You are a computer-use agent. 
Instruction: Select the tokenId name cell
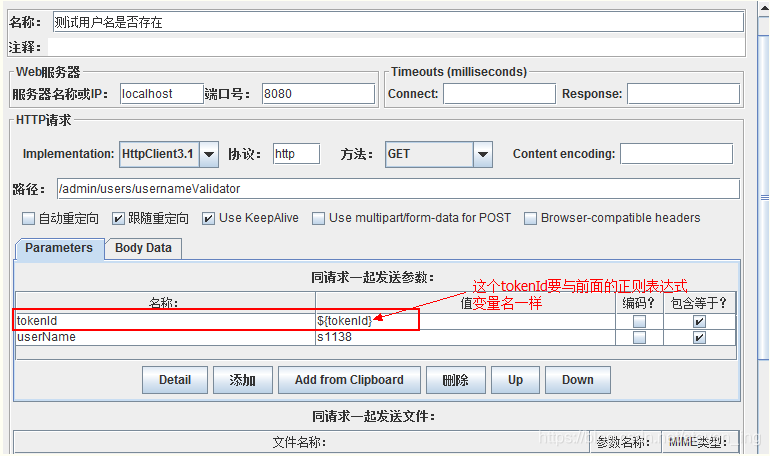(x=165, y=321)
